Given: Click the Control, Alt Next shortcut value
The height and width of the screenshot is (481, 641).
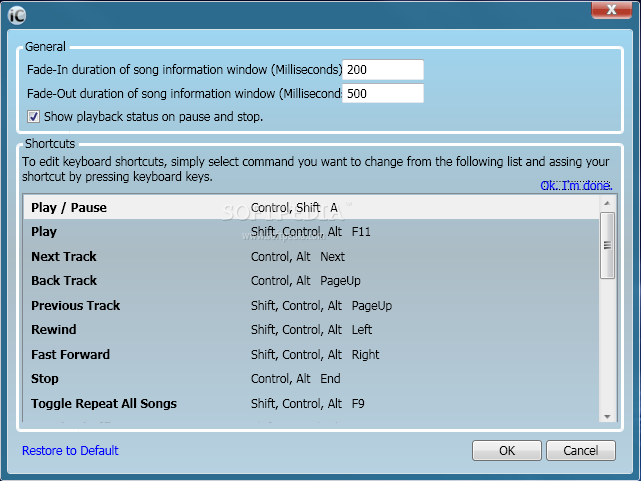Looking at the screenshot, I should click(x=298, y=257).
